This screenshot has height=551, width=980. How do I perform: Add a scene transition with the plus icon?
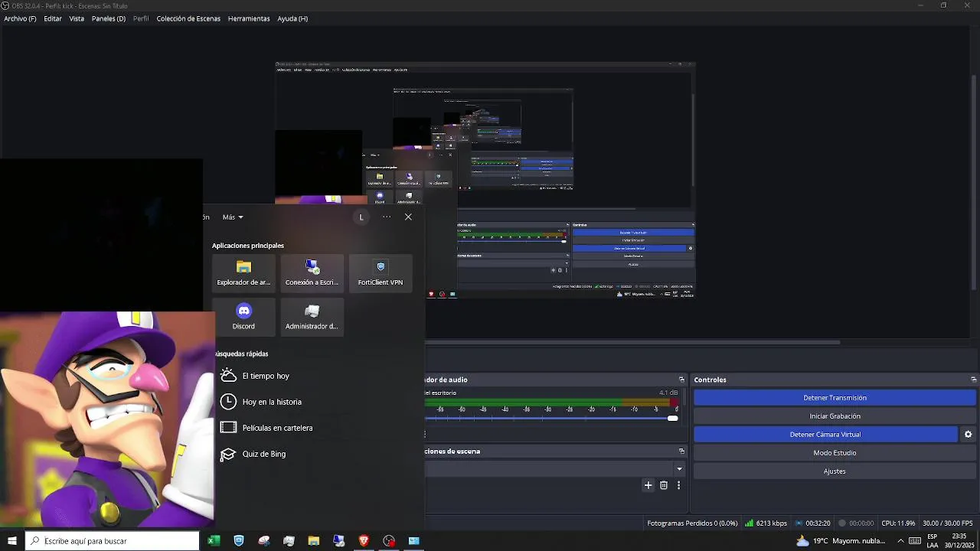[648, 485]
